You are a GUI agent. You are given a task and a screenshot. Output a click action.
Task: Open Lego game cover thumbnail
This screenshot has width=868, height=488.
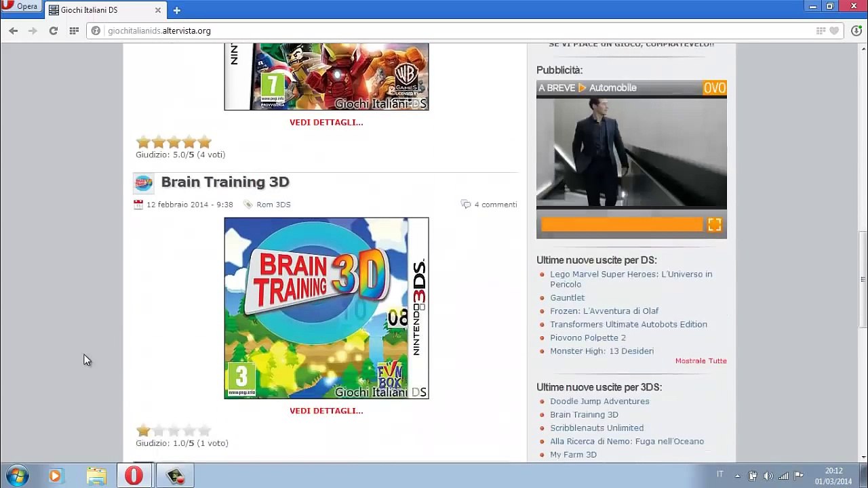click(x=326, y=77)
